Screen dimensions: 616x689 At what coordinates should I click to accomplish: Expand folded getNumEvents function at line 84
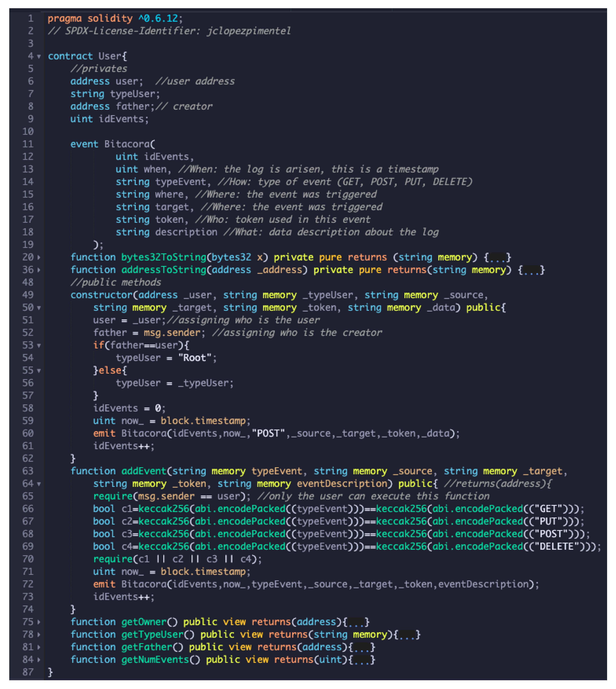pyautogui.click(x=39, y=660)
